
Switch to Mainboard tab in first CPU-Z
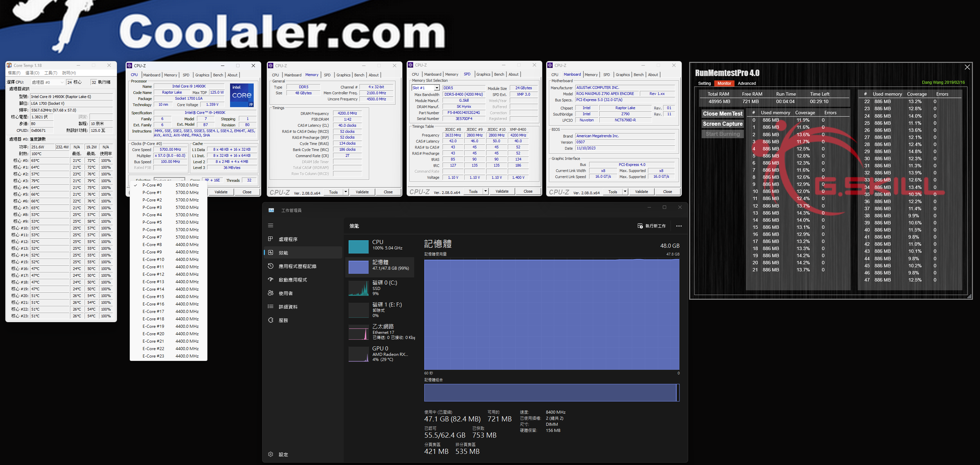click(x=151, y=75)
